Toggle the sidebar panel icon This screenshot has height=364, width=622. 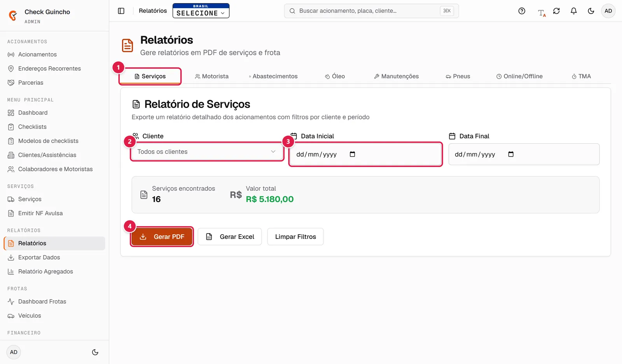(x=121, y=11)
